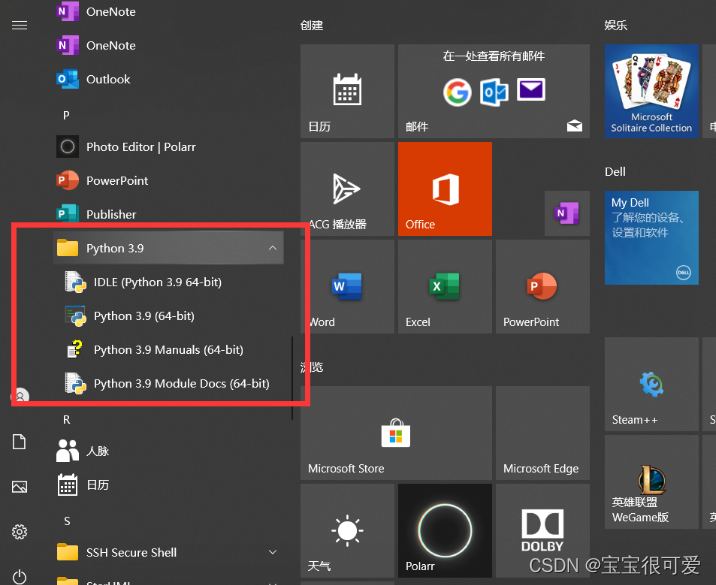
Task: Click the 娱乐 group header
Action: click(x=616, y=25)
